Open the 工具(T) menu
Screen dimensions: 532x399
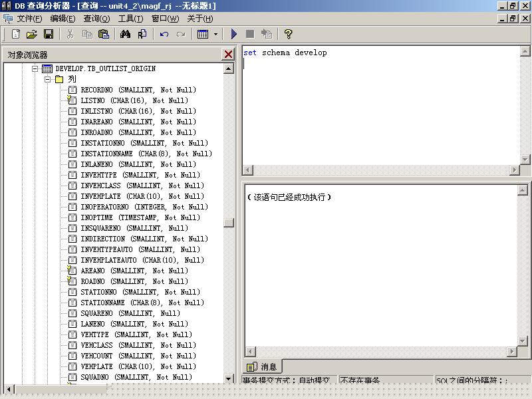click(130, 19)
